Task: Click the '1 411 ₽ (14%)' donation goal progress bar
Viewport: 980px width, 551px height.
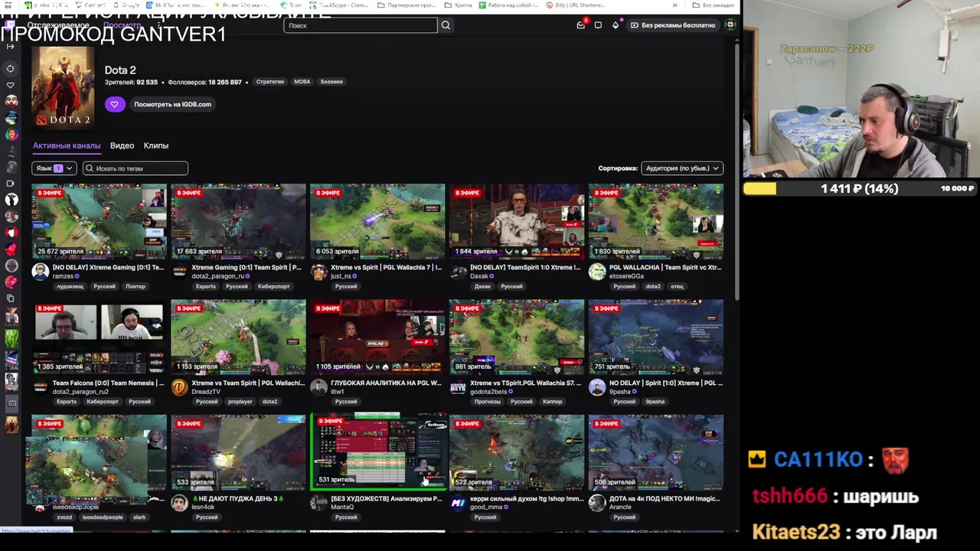Action: coord(859,188)
